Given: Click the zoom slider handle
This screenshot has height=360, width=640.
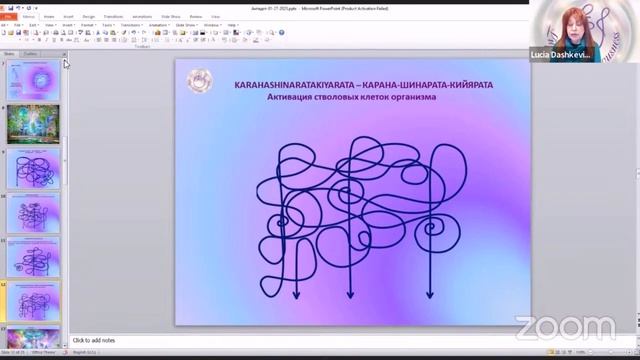Looking at the screenshot, I should 611,352.
